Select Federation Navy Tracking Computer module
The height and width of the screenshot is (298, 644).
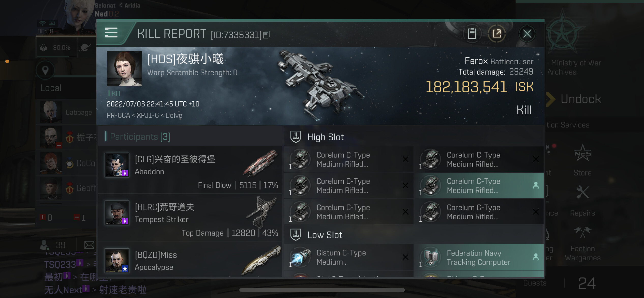479,258
